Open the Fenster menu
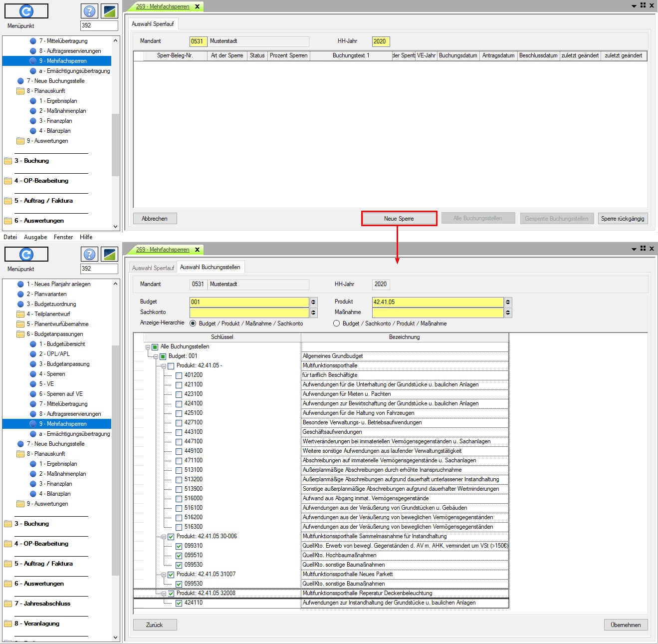This screenshot has width=658, height=644. click(63, 237)
